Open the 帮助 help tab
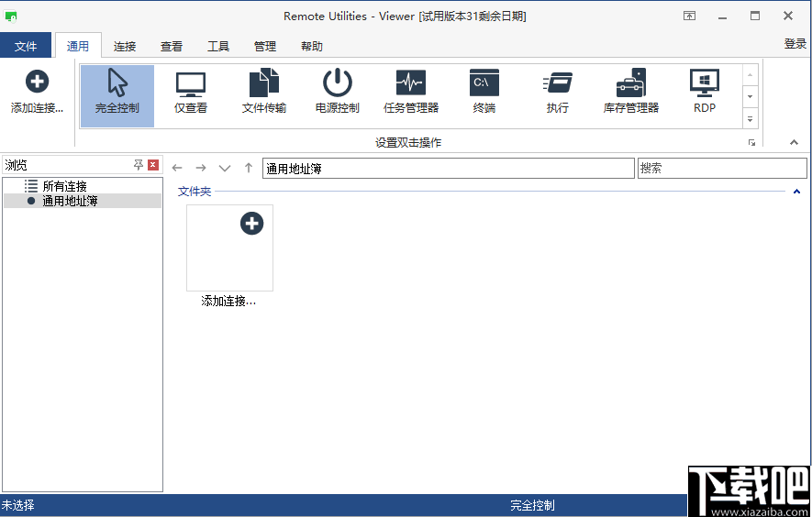 click(x=312, y=46)
